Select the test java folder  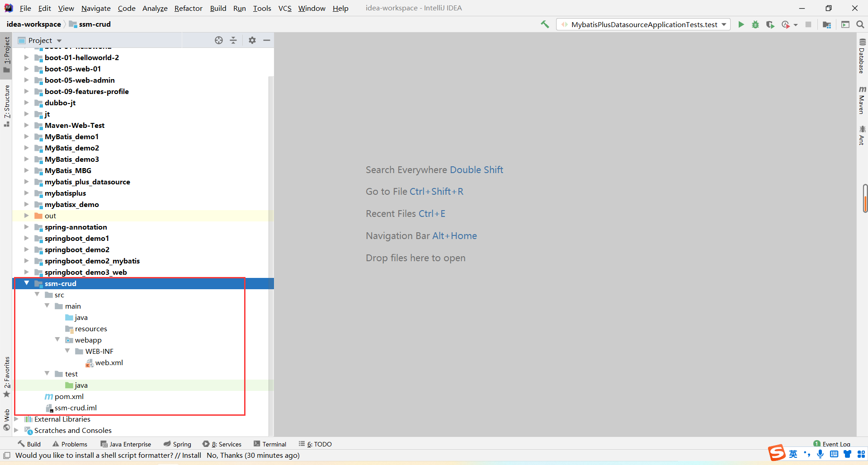coord(76,385)
